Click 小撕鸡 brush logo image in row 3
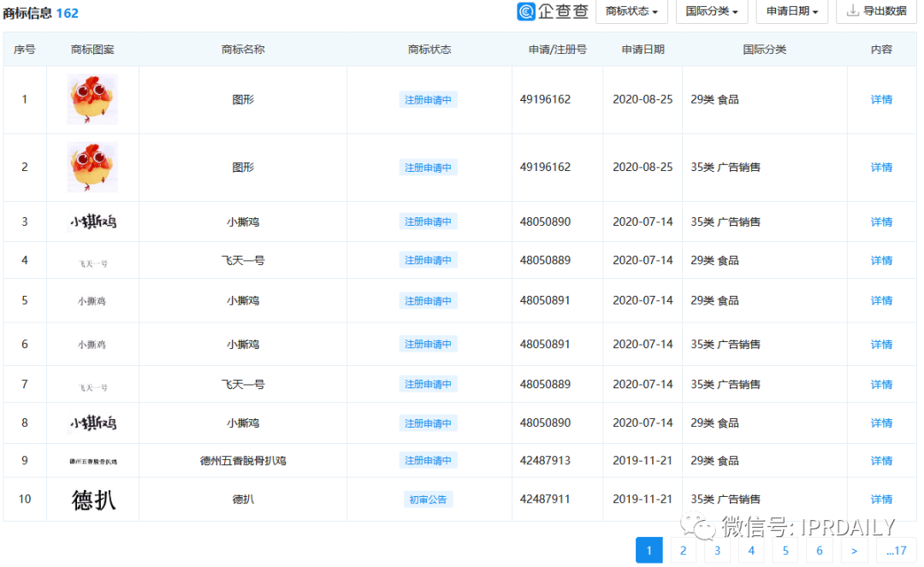Viewport: 924px width, 567px height. [93, 222]
